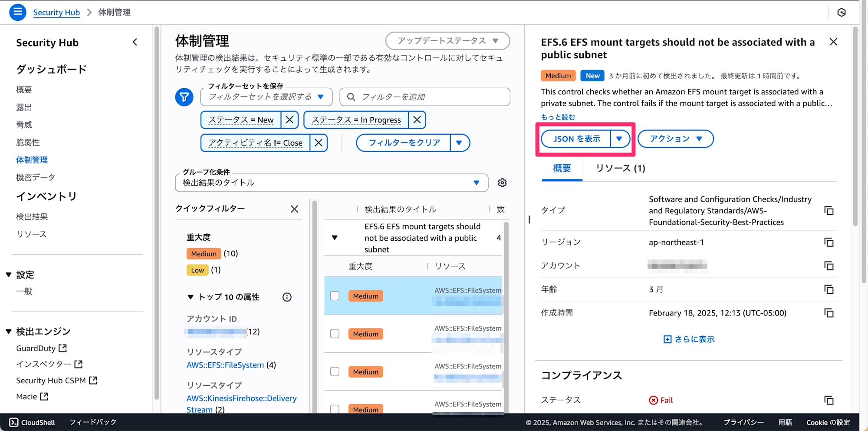Collapse the EFS.6 group row triangle
This screenshot has width=868, height=431.
[x=335, y=238]
